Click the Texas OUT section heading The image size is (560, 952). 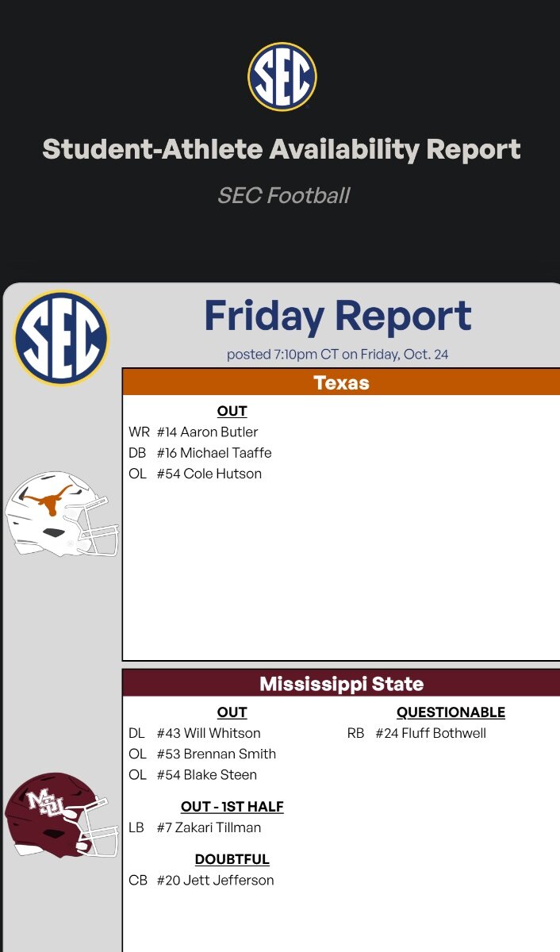tap(232, 411)
